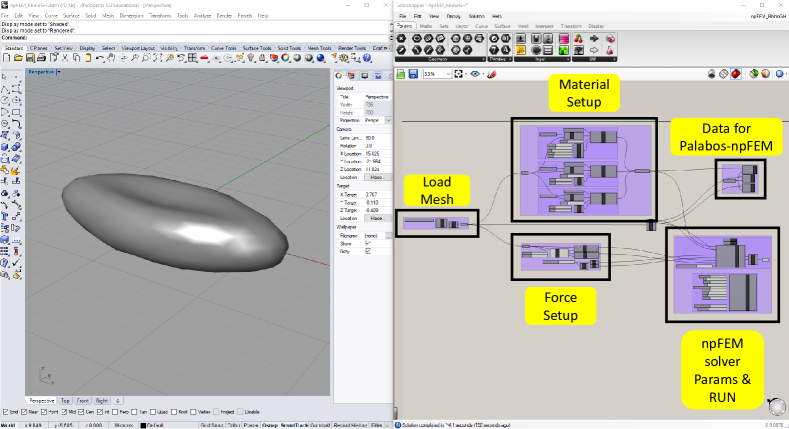The image size is (789, 429).
Task: Click Record History in status bar
Action: pos(350,425)
